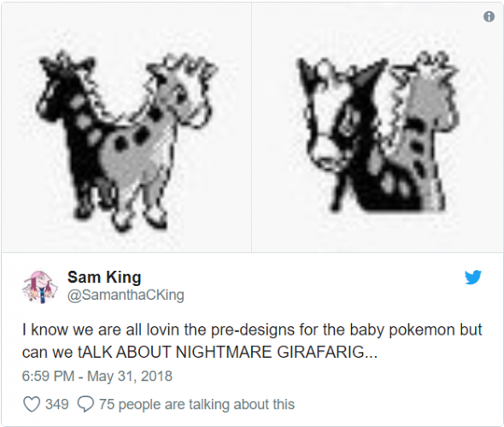This screenshot has height=427, width=504.
Task: Click the NIGHTMARE GIRAFARIG text line
Action: (199, 352)
